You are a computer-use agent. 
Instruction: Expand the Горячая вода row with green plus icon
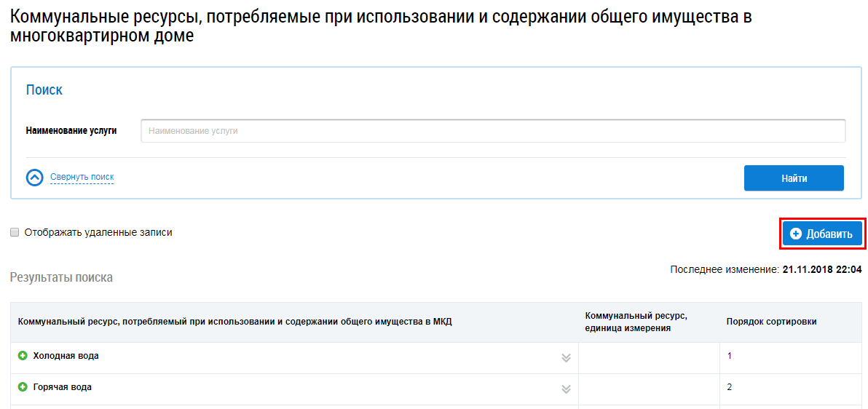[23, 387]
